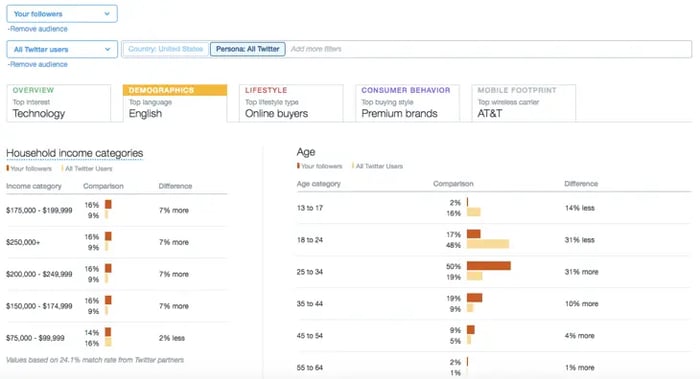Select the Country: United States filter chip
The height and width of the screenshot is (379, 700).
click(x=166, y=49)
